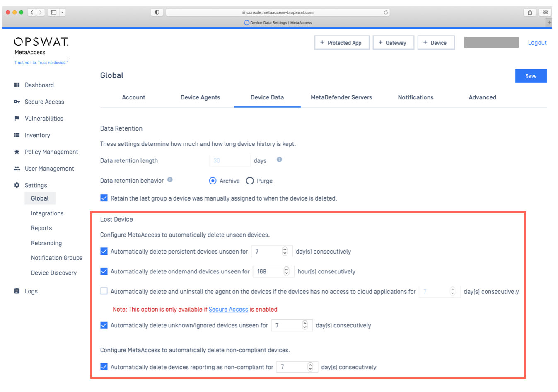Click the Settings gear icon

[17, 185]
